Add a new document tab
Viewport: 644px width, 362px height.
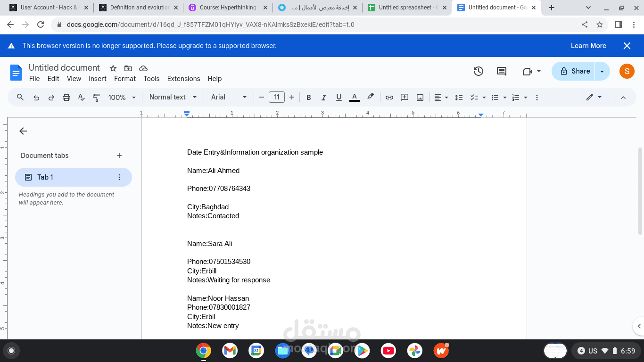(x=119, y=156)
